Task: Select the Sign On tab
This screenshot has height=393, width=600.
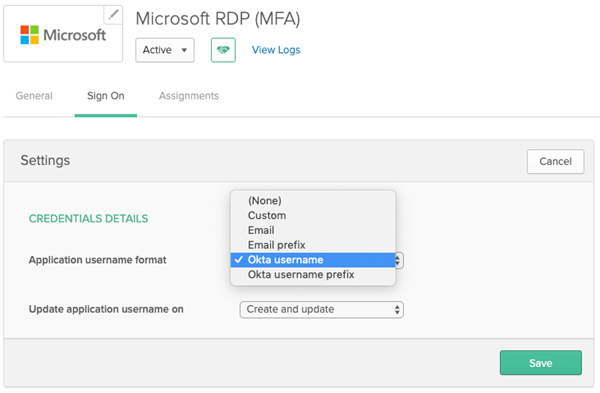Action: [x=106, y=96]
